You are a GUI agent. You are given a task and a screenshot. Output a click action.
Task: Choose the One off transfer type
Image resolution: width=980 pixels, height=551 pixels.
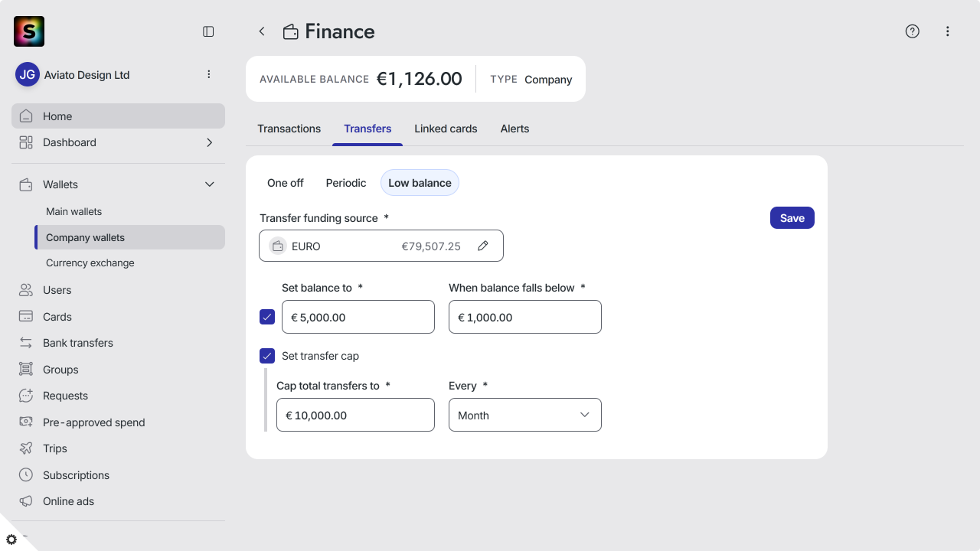point(286,183)
